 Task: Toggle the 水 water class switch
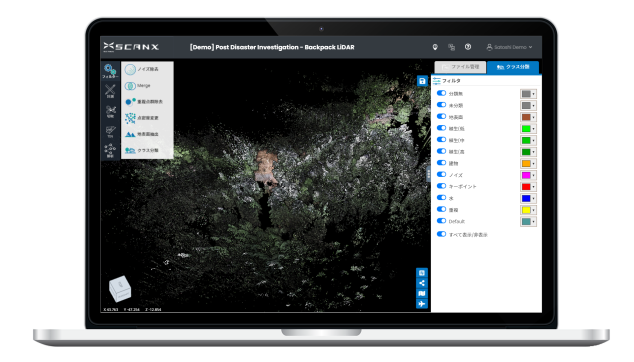click(442, 198)
